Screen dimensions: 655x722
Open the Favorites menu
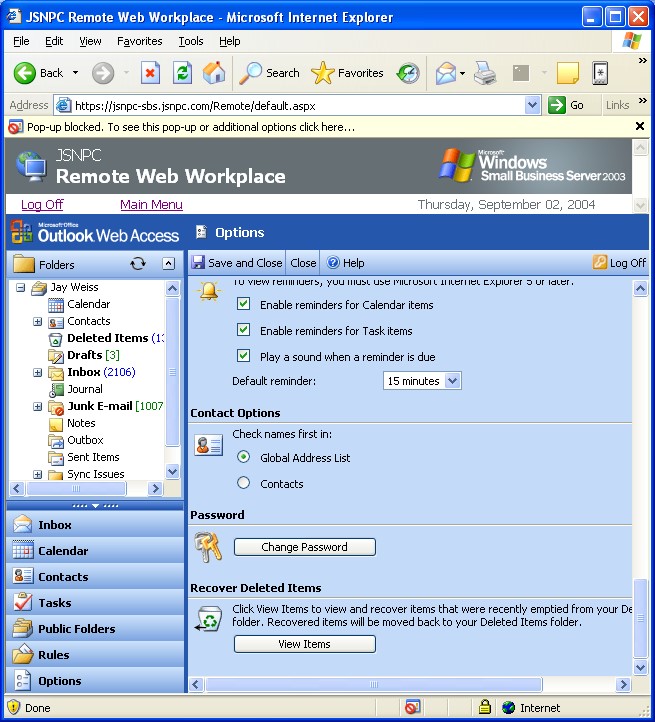click(140, 41)
